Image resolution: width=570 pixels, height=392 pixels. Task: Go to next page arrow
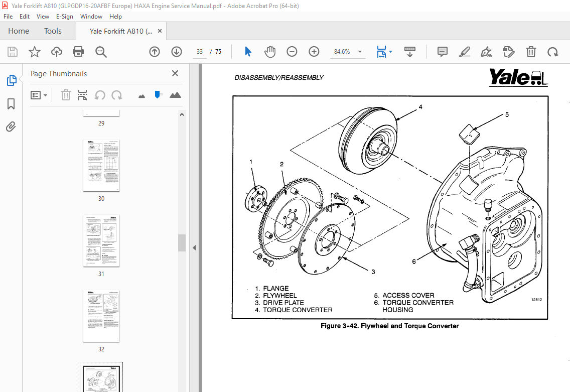(x=177, y=52)
